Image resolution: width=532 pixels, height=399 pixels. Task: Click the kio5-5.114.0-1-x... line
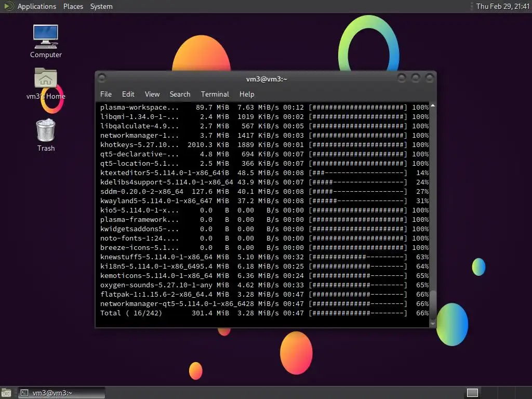(x=264, y=210)
